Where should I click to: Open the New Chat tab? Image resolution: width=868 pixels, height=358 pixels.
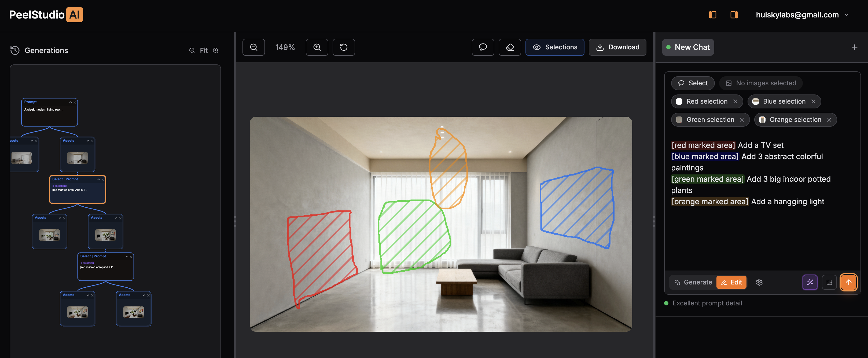pyautogui.click(x=688, y=47)
